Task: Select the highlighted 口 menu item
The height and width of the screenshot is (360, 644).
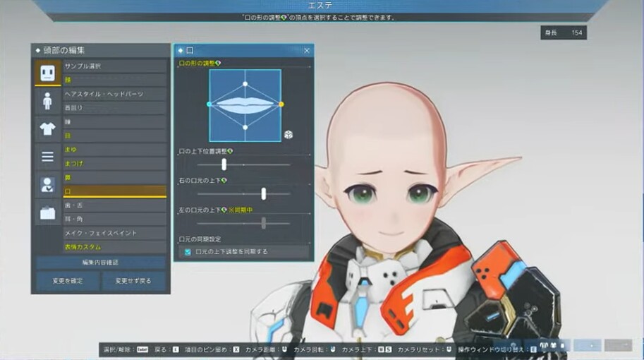Action: tap(114, 191)
